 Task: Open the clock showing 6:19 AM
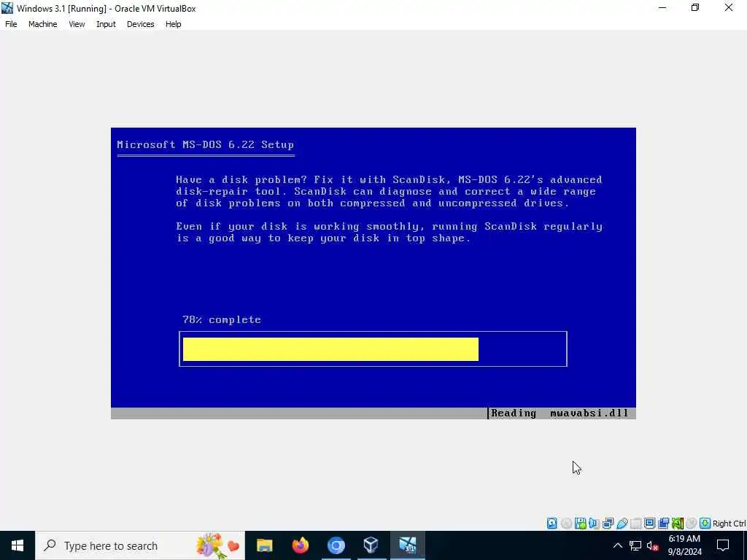click(684, 545)
